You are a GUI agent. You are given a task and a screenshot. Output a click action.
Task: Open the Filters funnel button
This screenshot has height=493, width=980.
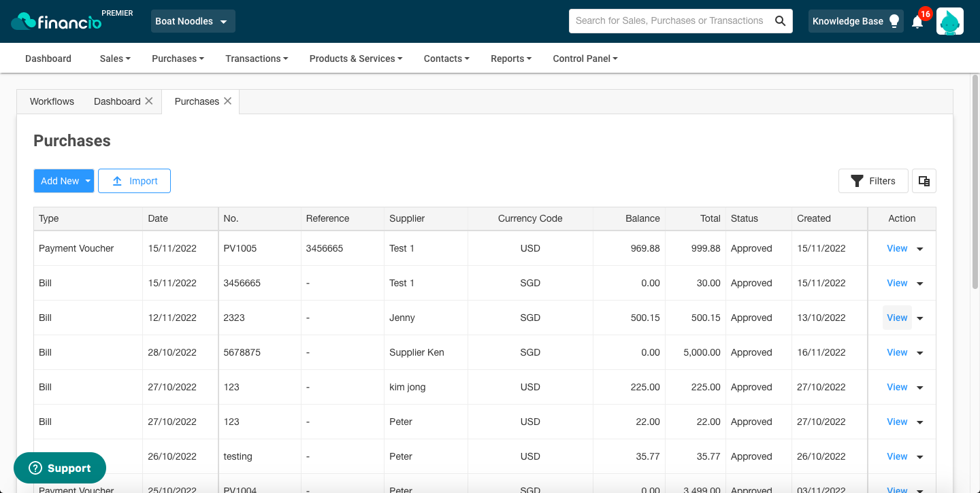[873, 181]
